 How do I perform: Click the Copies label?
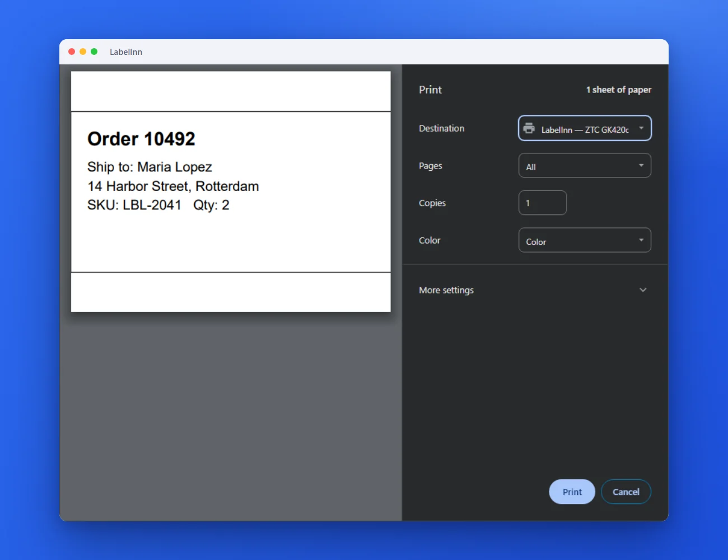pyautogui.click(x=432, y=203)
